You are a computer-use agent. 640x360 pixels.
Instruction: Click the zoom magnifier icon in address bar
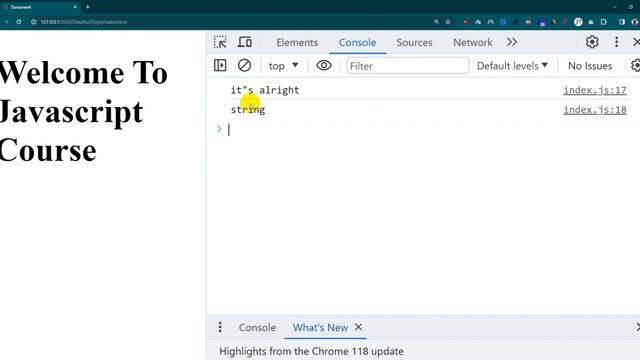436,22
